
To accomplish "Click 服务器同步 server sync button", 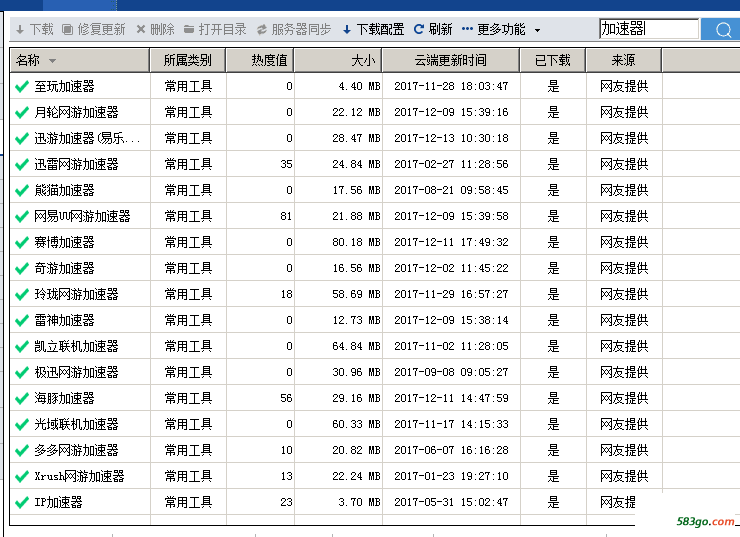I will (x=294, y=30).
